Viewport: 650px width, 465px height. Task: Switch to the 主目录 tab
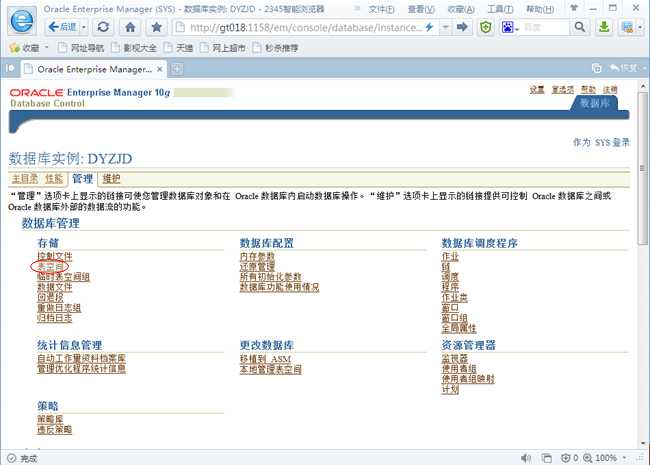tap(24, 179)
